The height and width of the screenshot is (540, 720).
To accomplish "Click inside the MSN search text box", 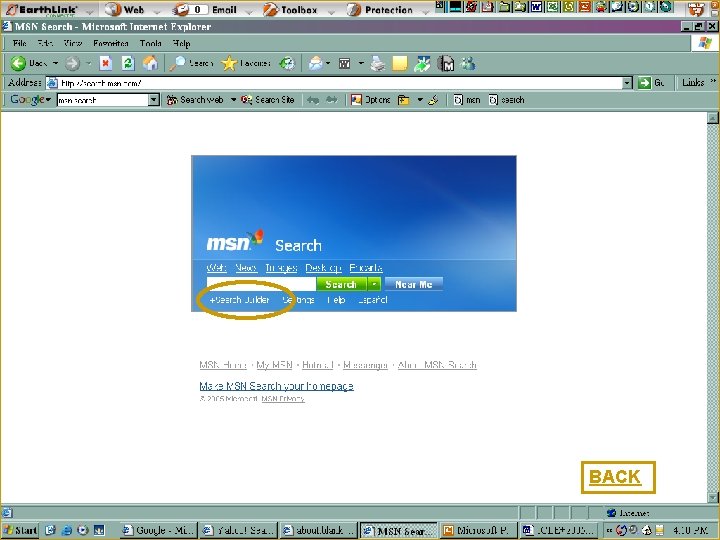I will point(261,284).
